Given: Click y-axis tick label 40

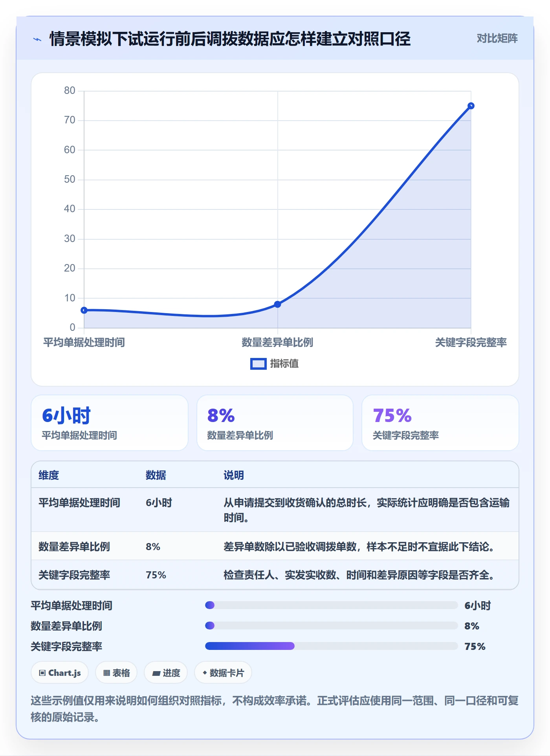Looking at the screenshot, I should 70,209.
